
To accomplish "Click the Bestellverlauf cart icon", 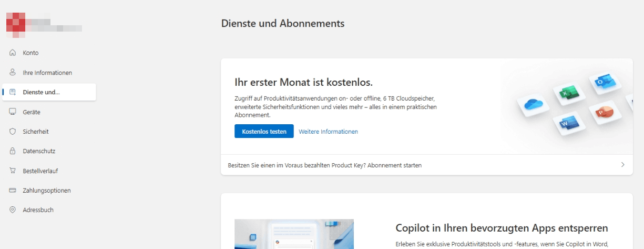I will click(x=13, y=171).
